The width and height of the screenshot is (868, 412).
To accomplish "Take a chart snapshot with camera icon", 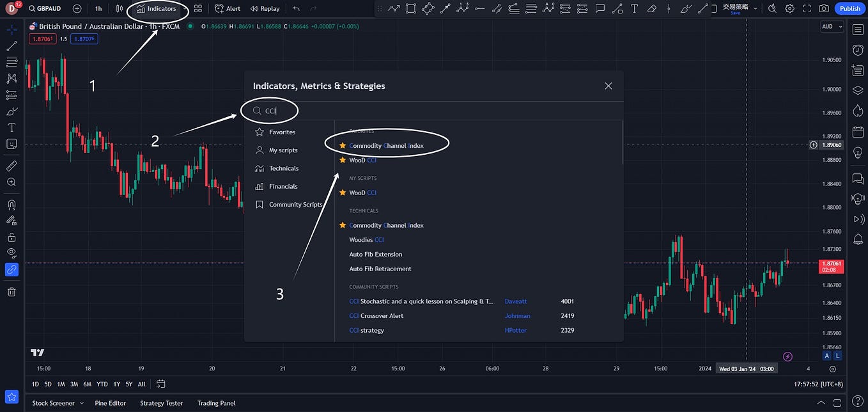I will click(824, 9).
